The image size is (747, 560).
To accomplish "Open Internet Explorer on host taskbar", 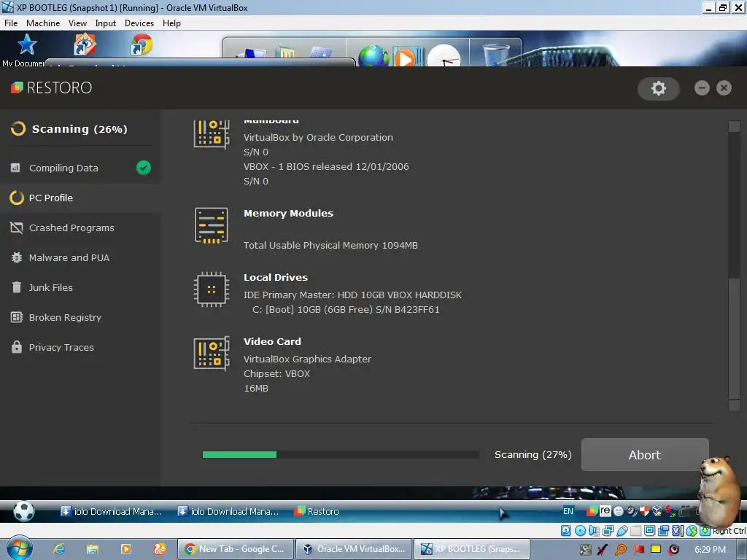I will [59, 549].
